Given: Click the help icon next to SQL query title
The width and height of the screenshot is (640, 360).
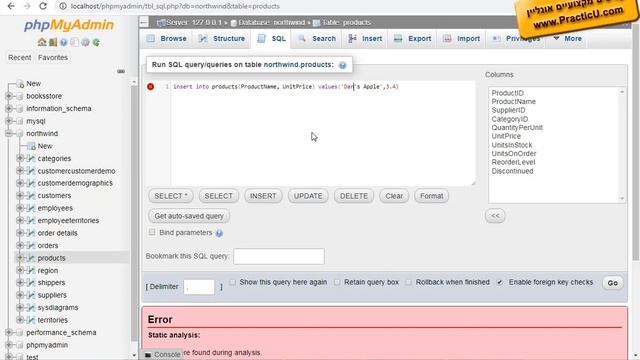Looking at the screenshot, I should point(342,65).
